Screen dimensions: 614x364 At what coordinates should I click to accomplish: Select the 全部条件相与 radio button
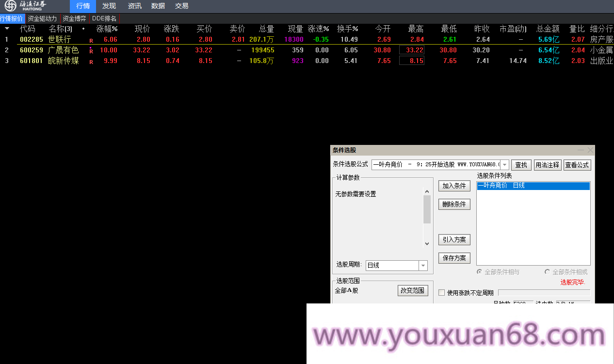[479, 272]
